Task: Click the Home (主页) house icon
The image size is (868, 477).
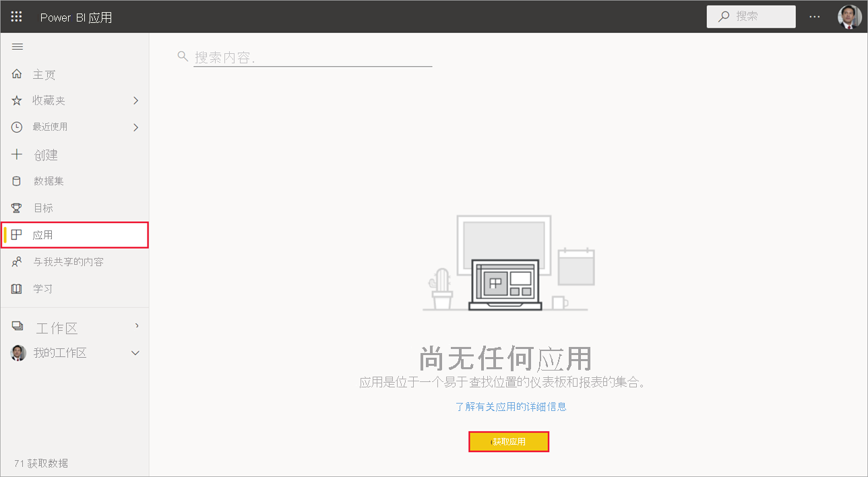Action: [18, 74]
